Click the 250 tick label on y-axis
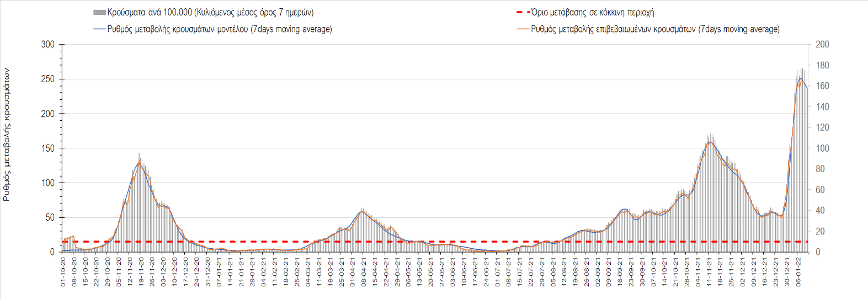This screenshot has height=299, width=868. pos(48,79)
